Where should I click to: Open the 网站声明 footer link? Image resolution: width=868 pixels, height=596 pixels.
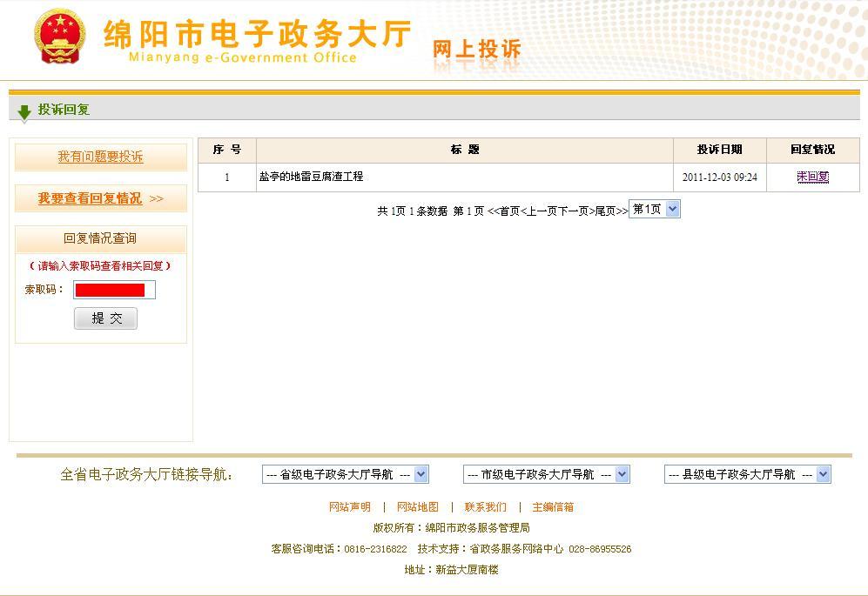click(349, 507)
